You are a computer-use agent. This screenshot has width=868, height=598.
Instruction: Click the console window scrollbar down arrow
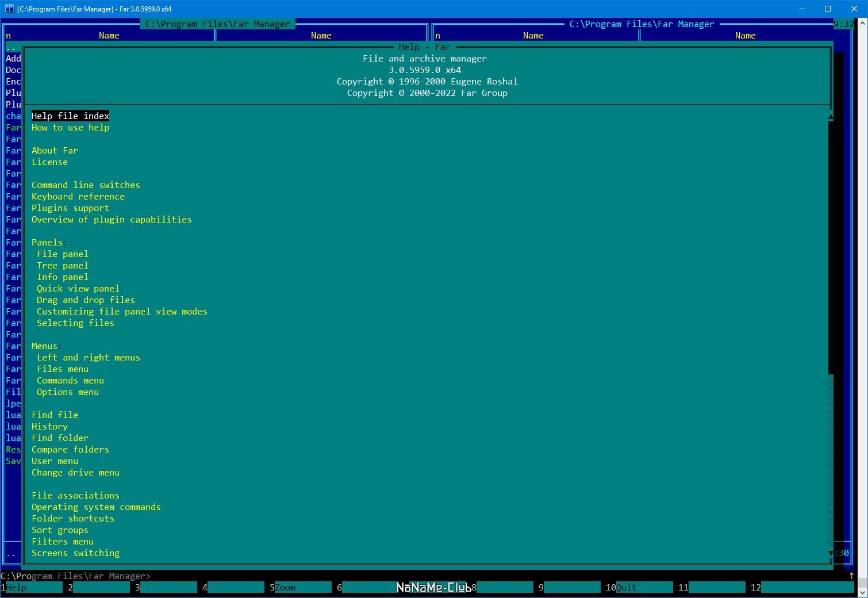click(862, 592)
